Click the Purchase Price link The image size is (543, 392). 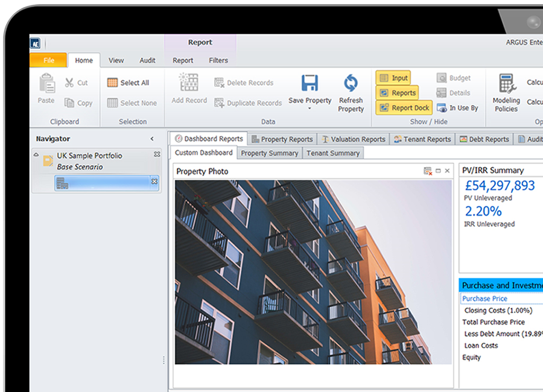click(484, 298)
